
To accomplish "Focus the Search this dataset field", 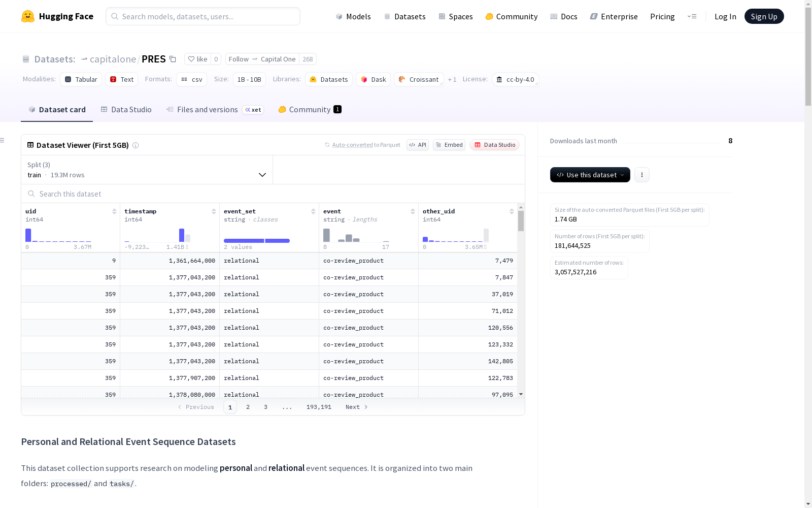I will [x=273, y=194].
